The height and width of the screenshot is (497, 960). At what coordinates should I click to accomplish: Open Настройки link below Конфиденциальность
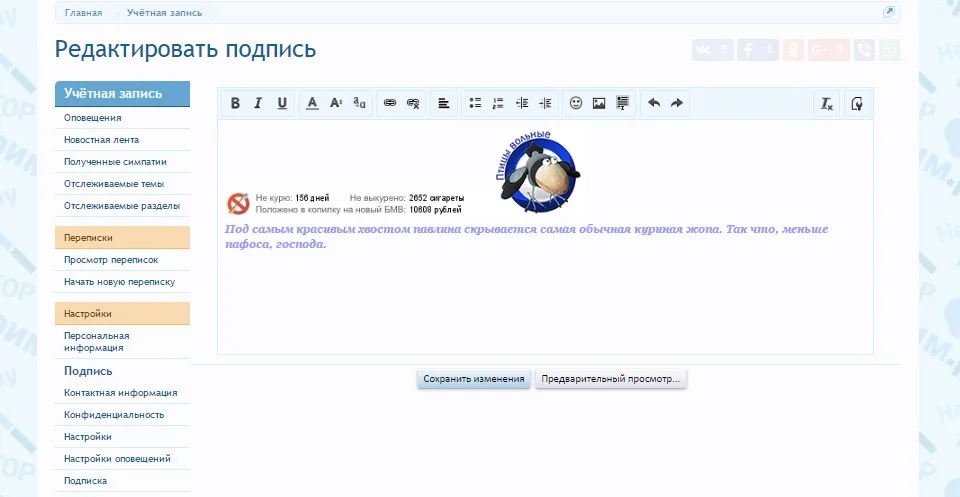(x=122, y=436)
